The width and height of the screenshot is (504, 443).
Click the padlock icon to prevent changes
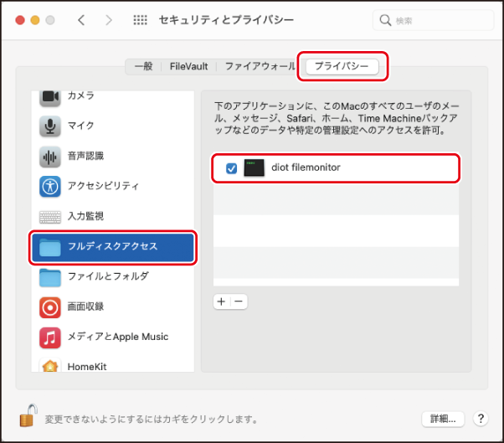[x=28, y=415]
